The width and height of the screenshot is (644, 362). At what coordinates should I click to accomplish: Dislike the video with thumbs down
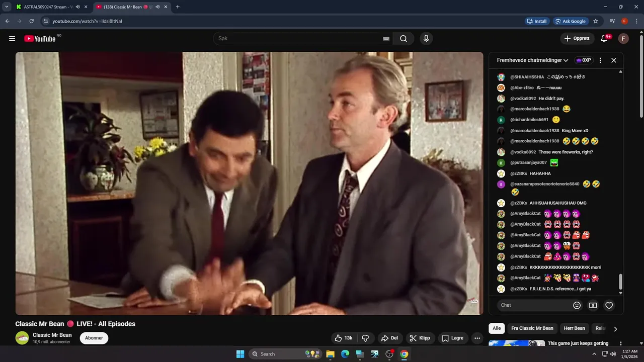click(366, 338)
